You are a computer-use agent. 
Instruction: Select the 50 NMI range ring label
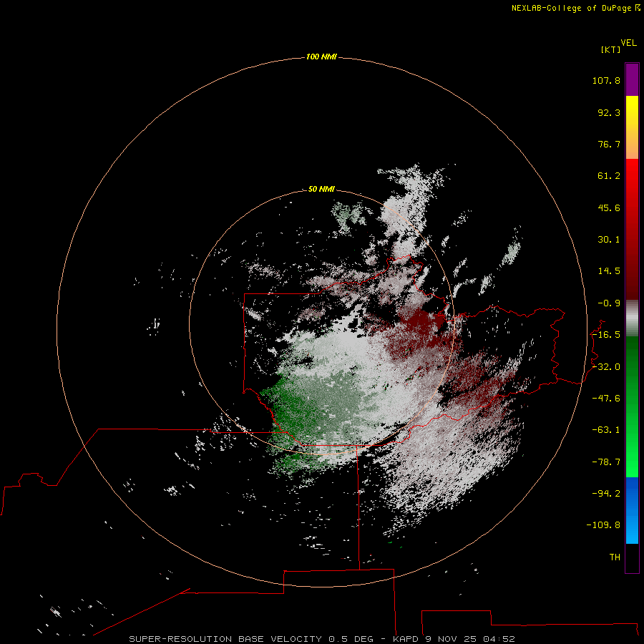pyautogui.click(x=321, y=189)
